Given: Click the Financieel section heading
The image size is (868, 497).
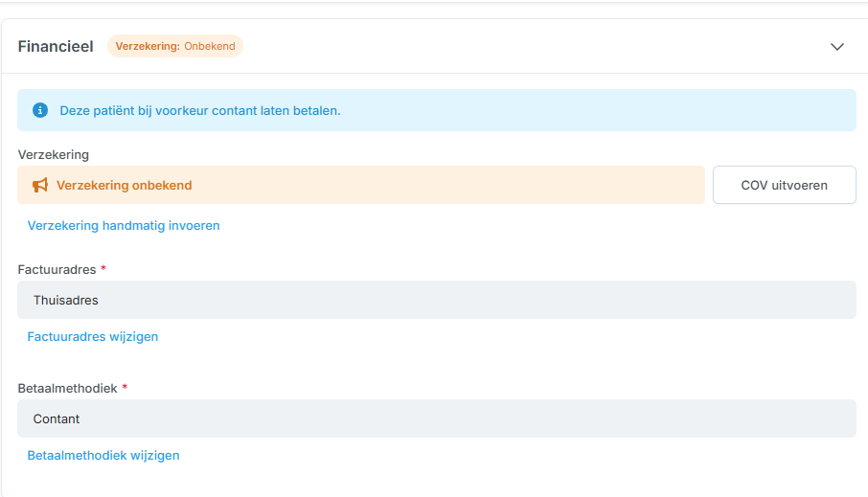Looking at the screenshot, I should click(x=56, y=46).
